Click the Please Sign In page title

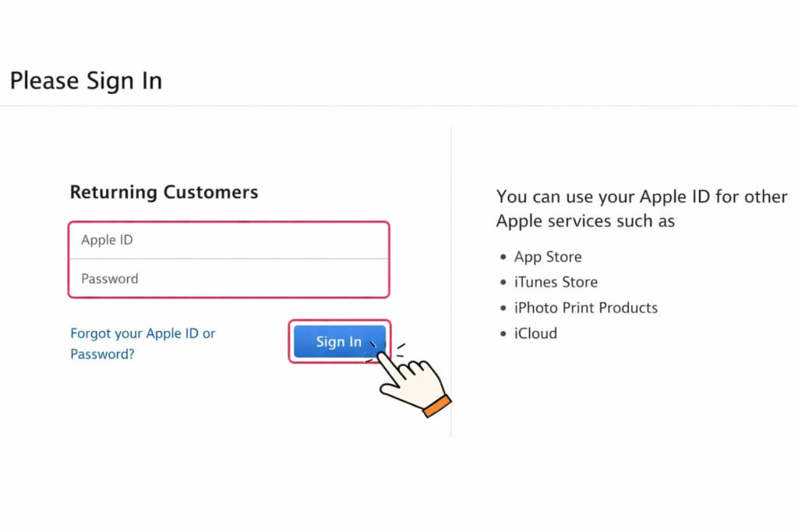tap(86, 80)
